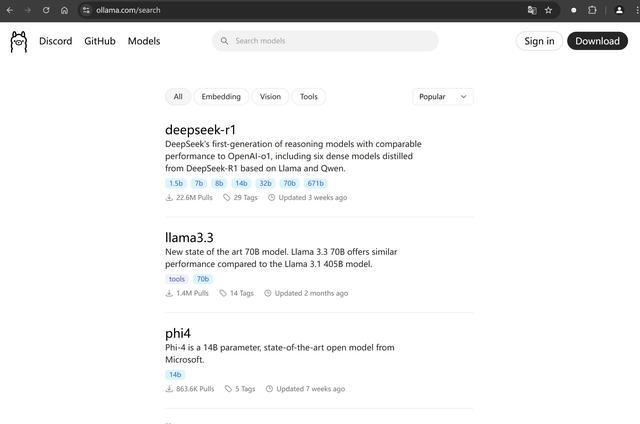Click the 'Updated 7 weeks ago' text
The height and width of the screenshot is (424, 640).
(x=311, y=389)
